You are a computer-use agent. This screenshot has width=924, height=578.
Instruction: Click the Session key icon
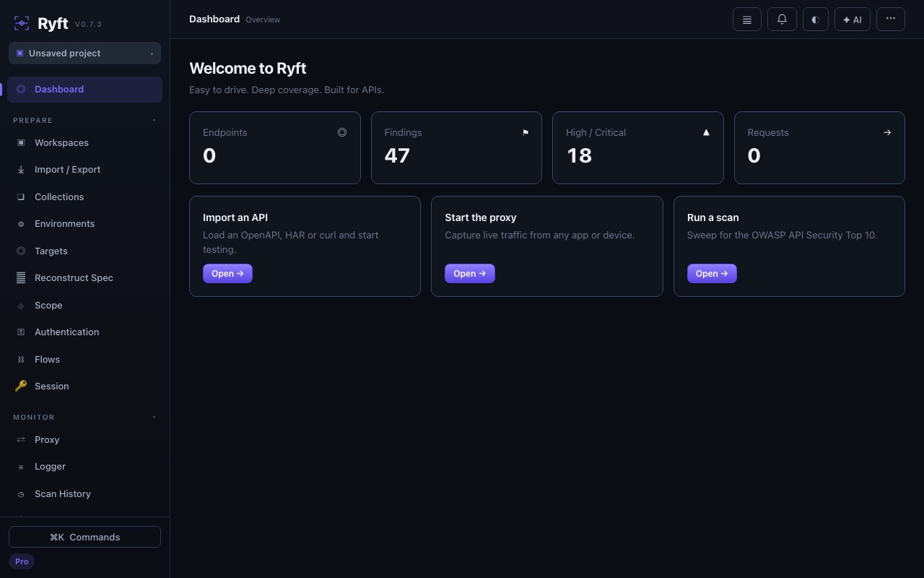click(21, 386)
